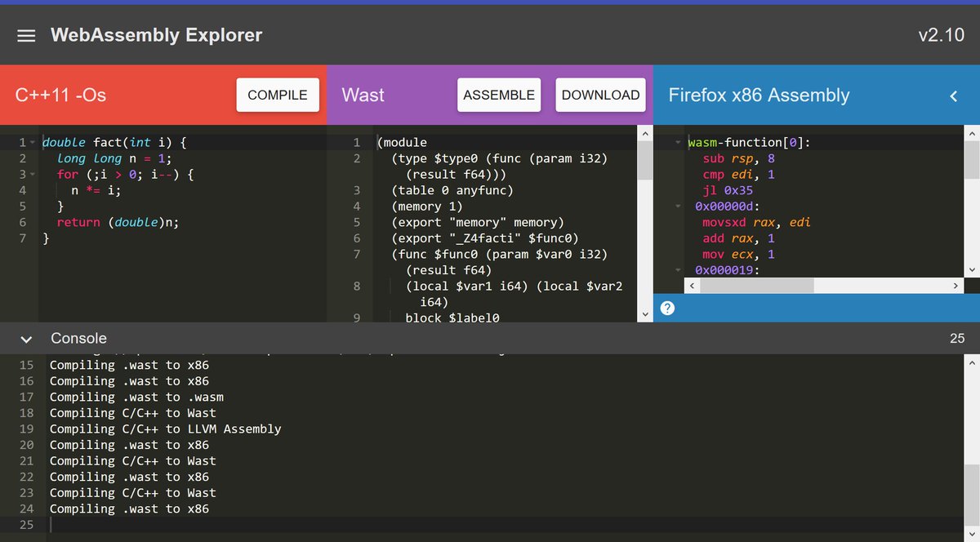Click console line 24 'Compiling .wast to x86'
Viewport: 980px width, 542px height.
click(129, 509)
